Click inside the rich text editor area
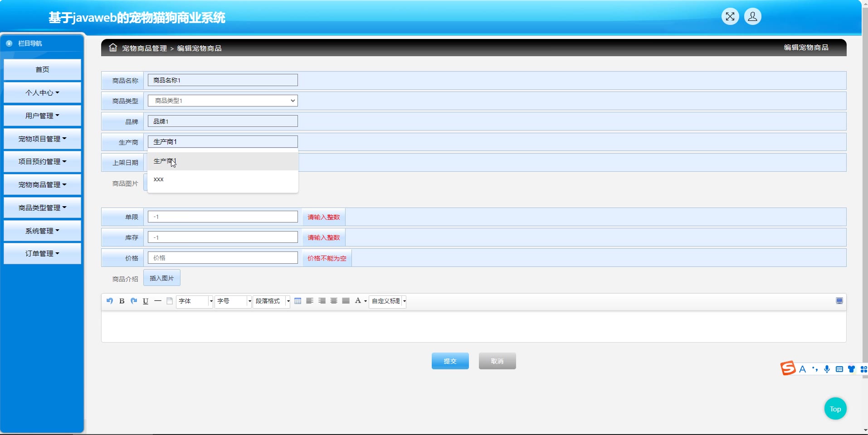The width and height of the screenshot is (868, 435). coord(473,326)
